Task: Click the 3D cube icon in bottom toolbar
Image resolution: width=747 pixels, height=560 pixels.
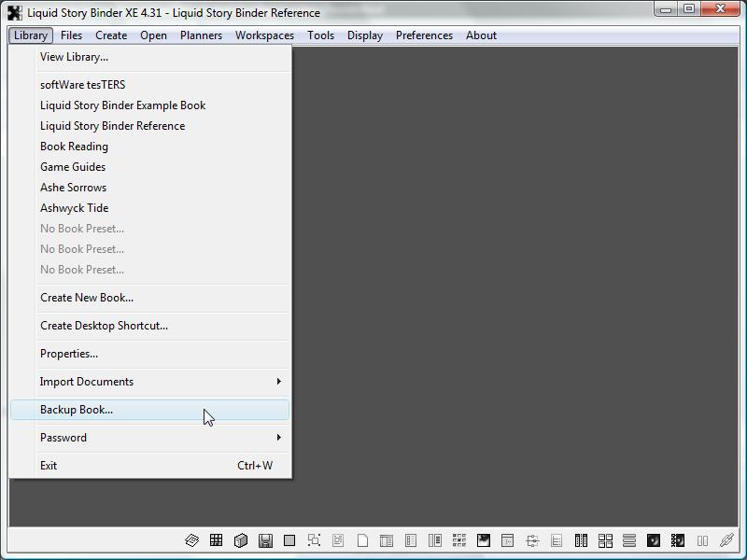Action: [x=241, y=540]
